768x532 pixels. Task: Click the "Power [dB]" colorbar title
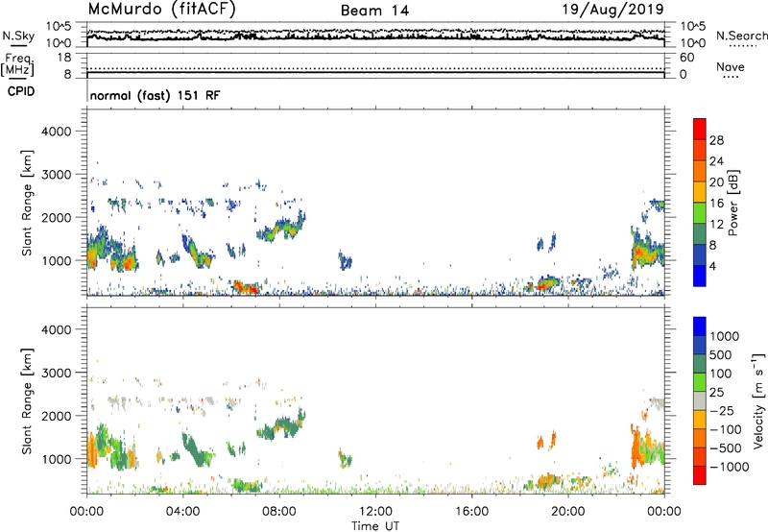click(x=732, y=203)
